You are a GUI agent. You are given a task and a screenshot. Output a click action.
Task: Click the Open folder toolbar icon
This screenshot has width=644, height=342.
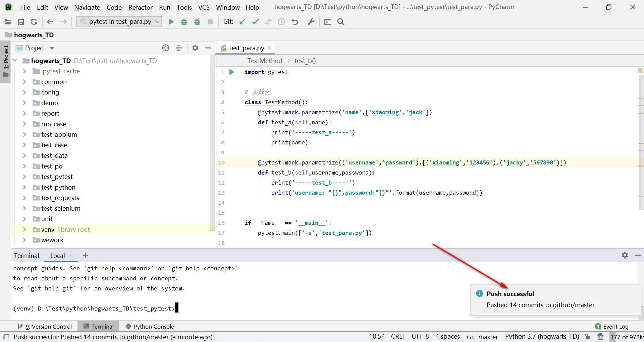(8, 22)
